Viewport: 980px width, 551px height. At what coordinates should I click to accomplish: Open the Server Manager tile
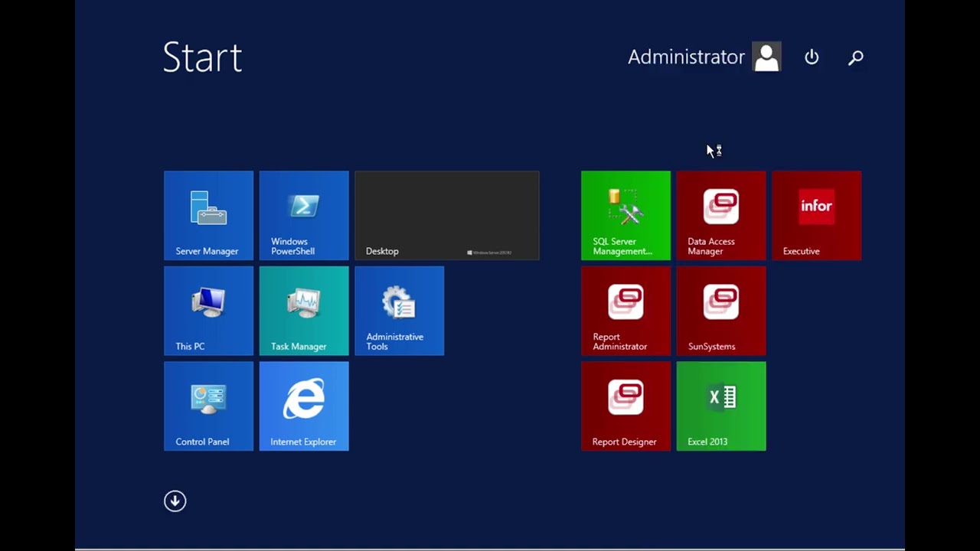coord(208,215)
